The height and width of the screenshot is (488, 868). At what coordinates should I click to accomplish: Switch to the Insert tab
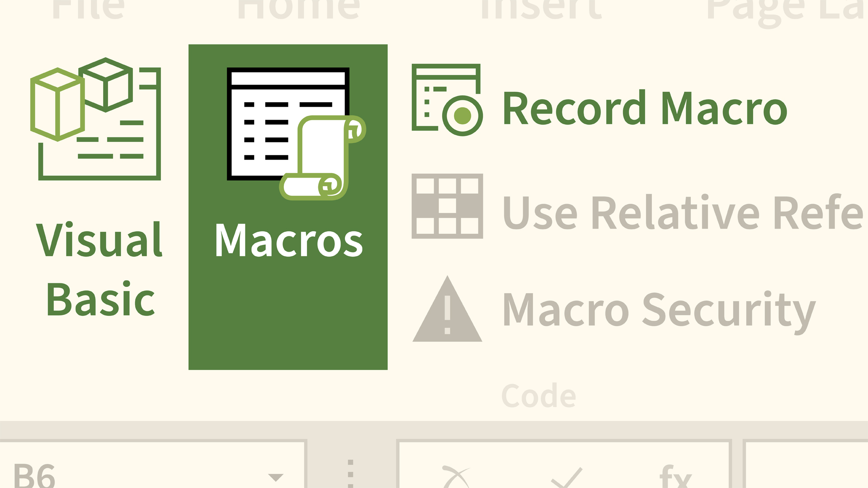(541, 9)
